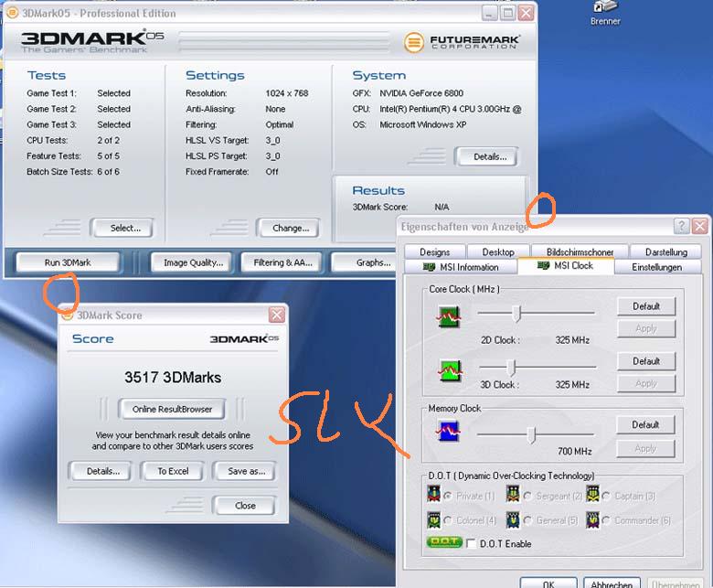Click the Commander rank soldier icon

pos(592,519)
